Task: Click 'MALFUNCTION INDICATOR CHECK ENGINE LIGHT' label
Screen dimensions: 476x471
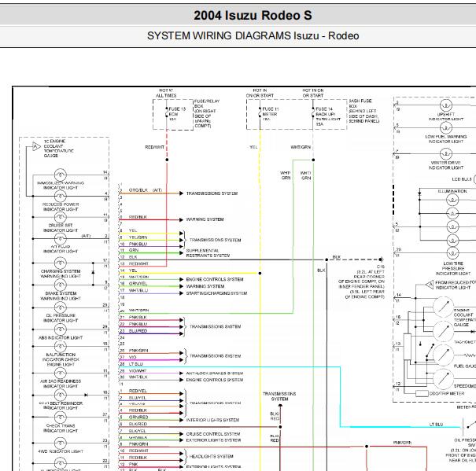Action: click(x=61, y=359)
